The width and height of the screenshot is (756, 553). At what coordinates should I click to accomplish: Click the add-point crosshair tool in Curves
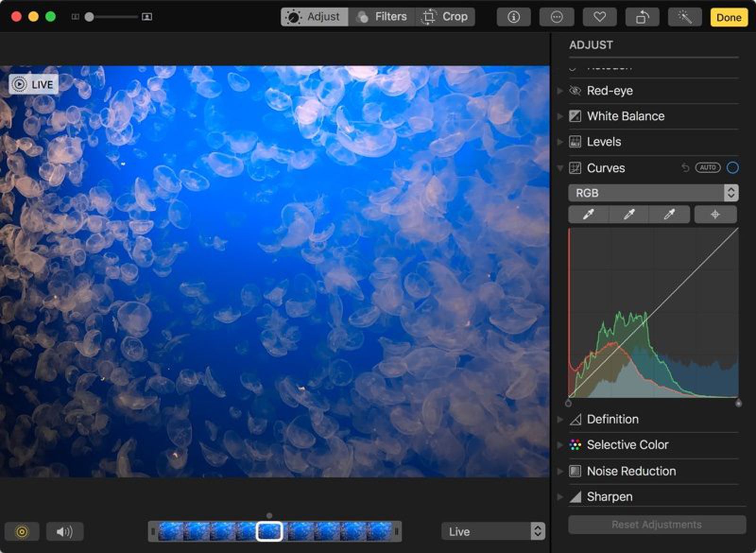coord(715,214)
